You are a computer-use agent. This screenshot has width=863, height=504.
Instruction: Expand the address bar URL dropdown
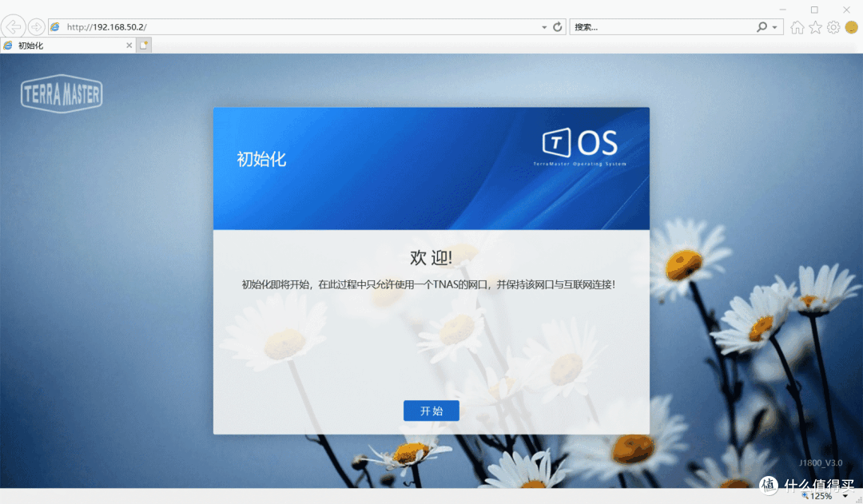544,26
